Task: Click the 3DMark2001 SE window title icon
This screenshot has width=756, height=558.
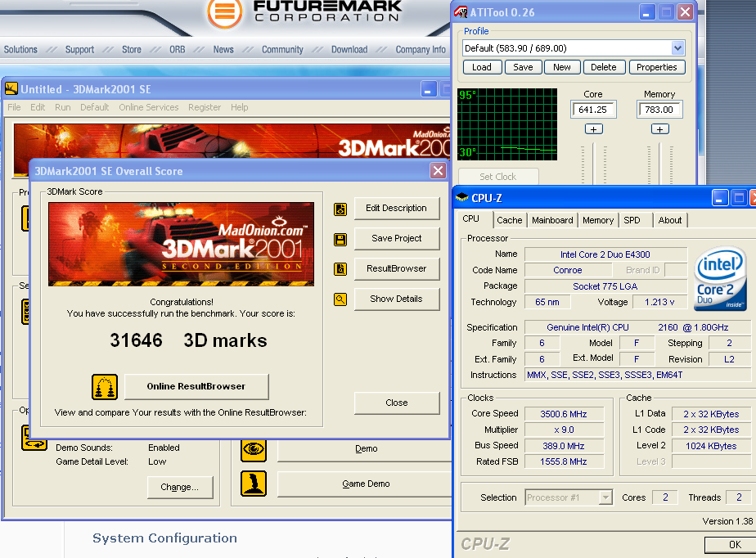Action: pyautogui.click(x=11, y=88)
